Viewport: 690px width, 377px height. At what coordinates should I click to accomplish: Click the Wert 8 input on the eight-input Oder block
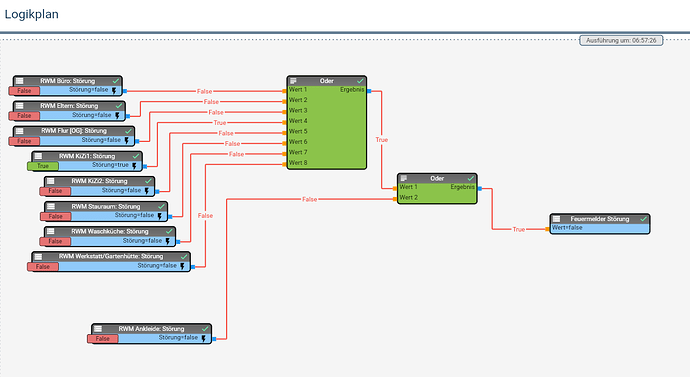point(298,162)
